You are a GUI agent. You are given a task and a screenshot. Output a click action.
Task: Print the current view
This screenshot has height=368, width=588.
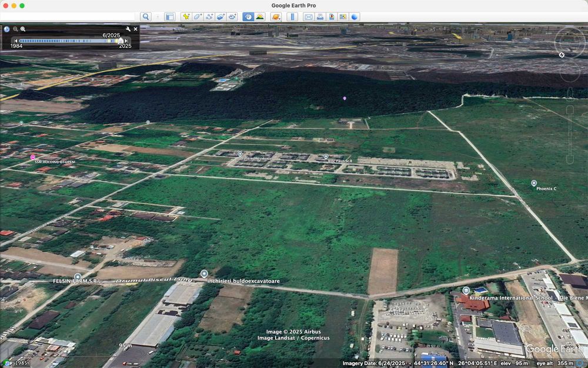[x=320, y=16]
